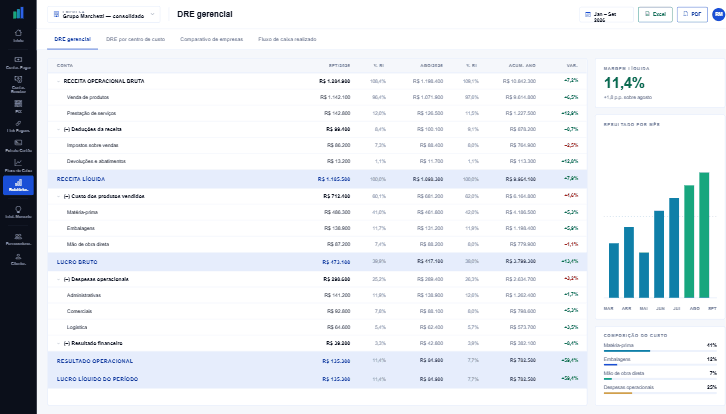Open Fluxo de Caixa in the sidebar
Screen dimensions: 726x414
pos(18,166)
